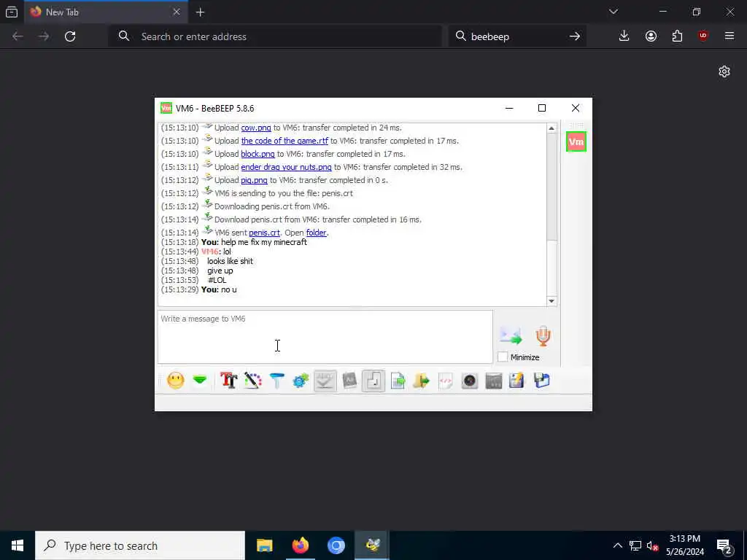
Task: Click the muted volume tray icon
Action: (x=653, y=545)
